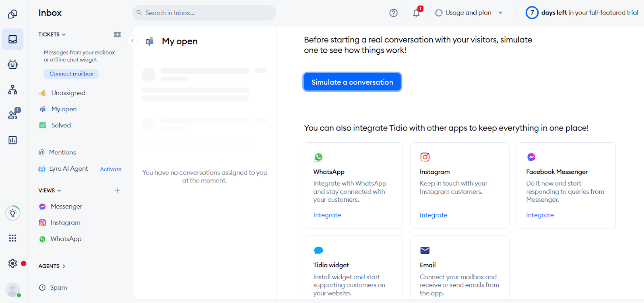The height and width of the screenshot is (303, 644).
Task: Click the Tidio widget card title
Action: [x=331, y=265]
